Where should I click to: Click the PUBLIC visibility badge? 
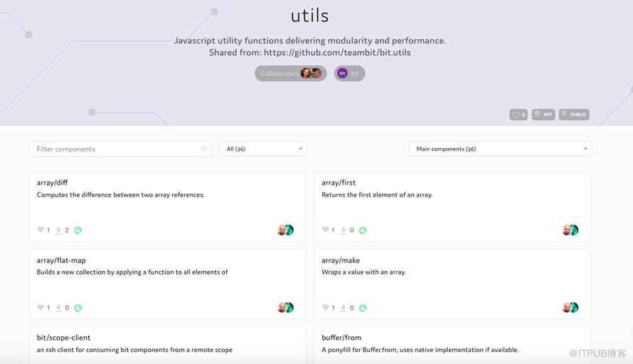click(x=574, y=114)
